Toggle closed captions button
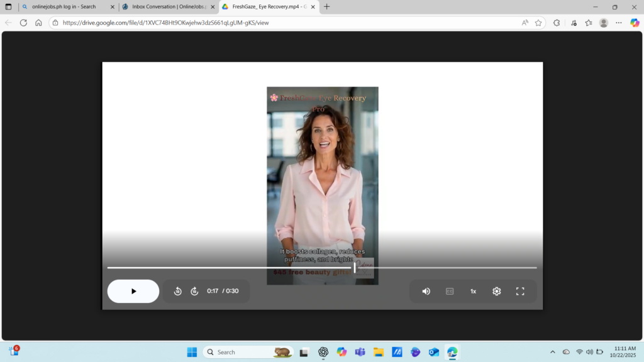This screenshot has height=362, width=644. point(450,291)
